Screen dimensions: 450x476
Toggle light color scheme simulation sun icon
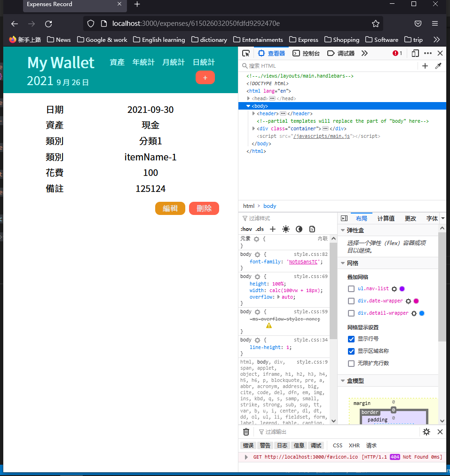coord(286,229)
